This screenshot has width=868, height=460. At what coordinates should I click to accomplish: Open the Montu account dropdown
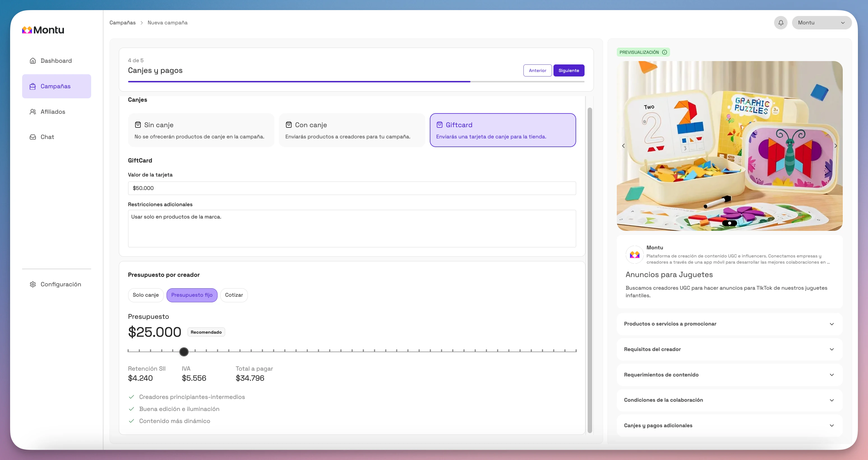[821, 23]
